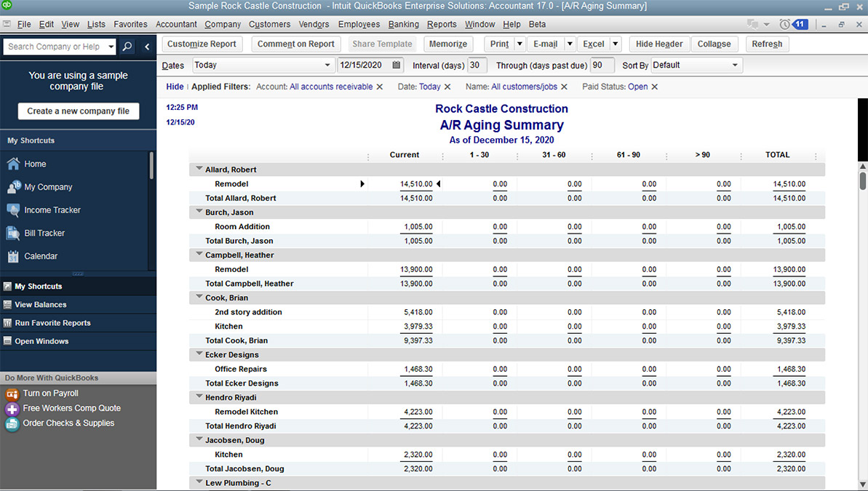The width and height of the screenshot is (868, 491).
Task: Collapse the Burch, Jason group
Action: (x=199, y=210)
